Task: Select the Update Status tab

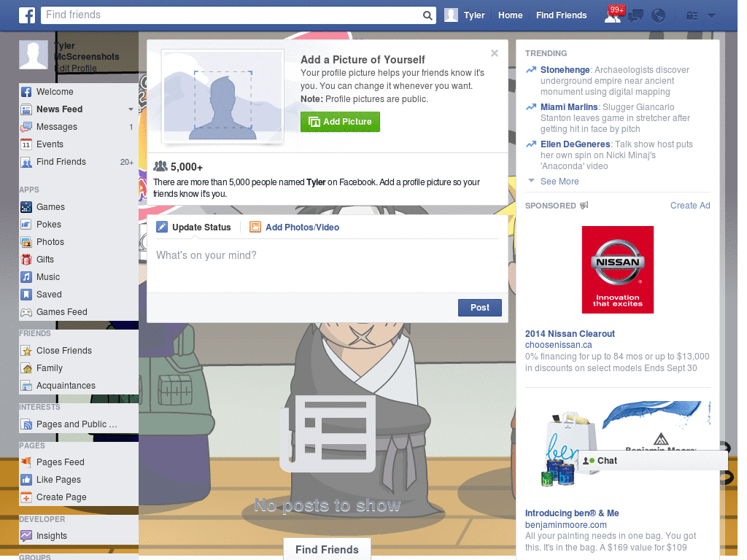Action: 194,227
